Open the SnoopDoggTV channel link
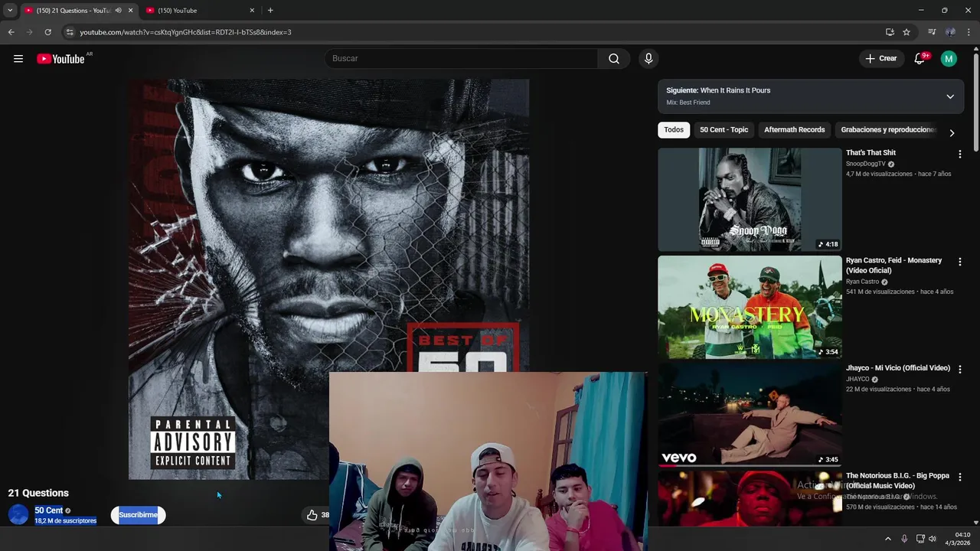The height and width of the screenshot is (551, 980). tap(865, 164)
